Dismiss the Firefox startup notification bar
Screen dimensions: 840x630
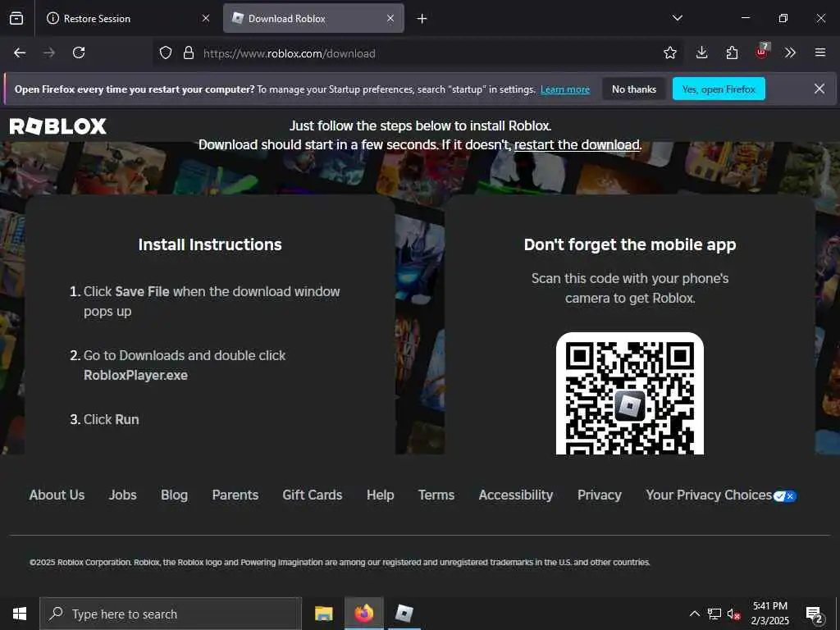click(819, 89)
